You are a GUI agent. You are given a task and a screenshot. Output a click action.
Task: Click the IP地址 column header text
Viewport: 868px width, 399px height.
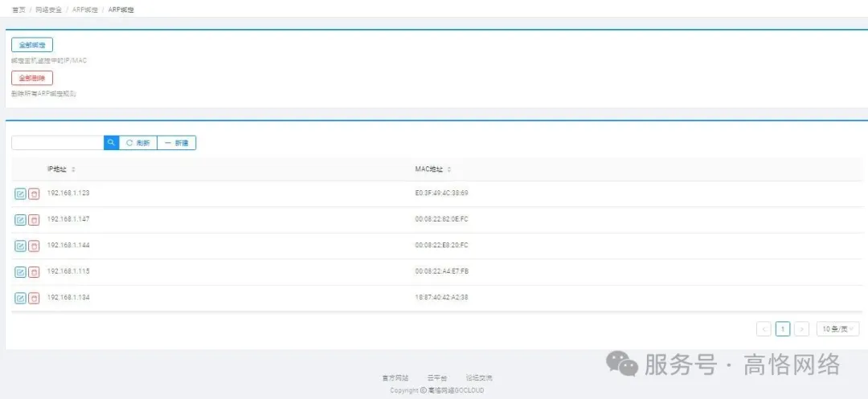(x=57, y=169)
